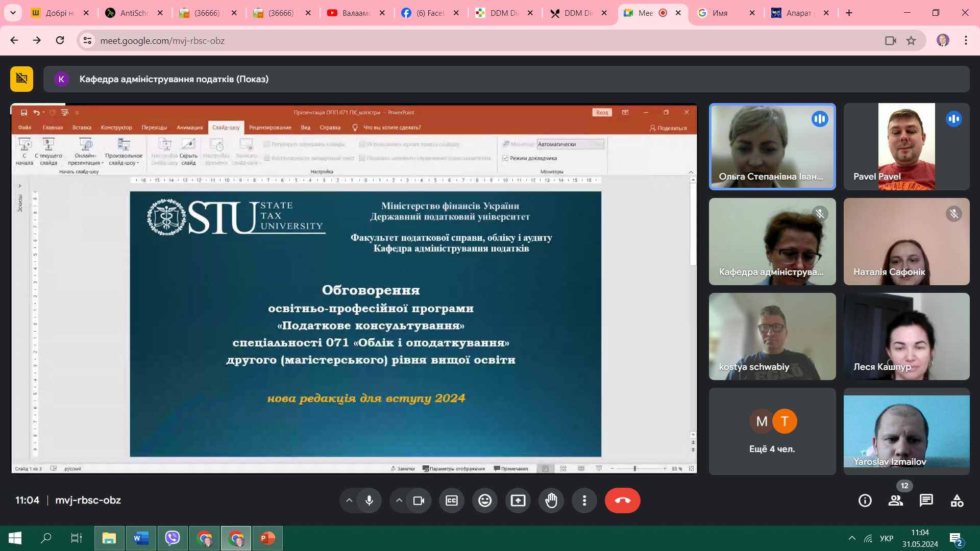Image resolution: width=980 pixels, height=551 pixels.
Task: Select kostya schwabiy video tile
Action: coord(772,336)
